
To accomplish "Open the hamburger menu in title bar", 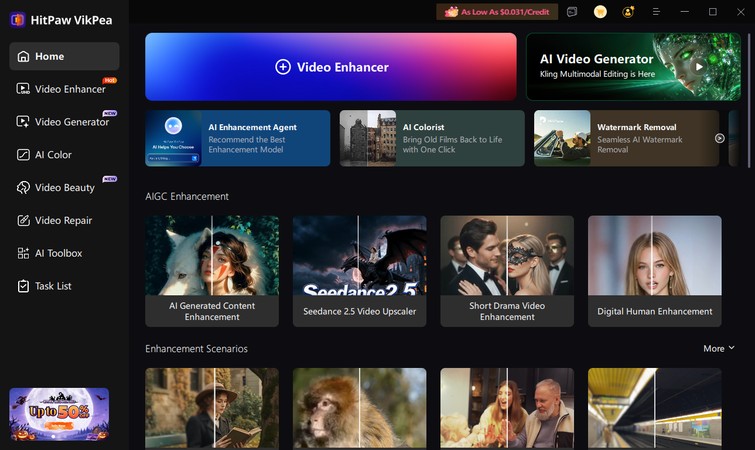I will tap(656, 12).
